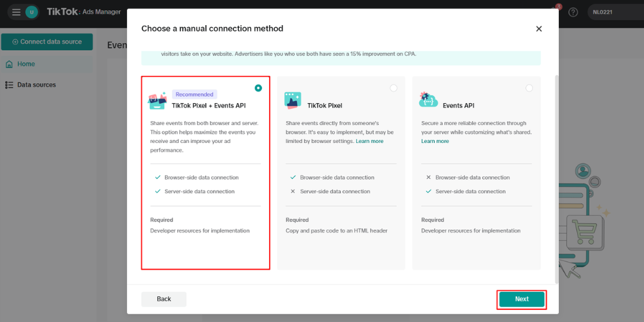Select the TikTok Pixel radio button
The width and height of the screenshot is (644, 322).
pos(393,88)
